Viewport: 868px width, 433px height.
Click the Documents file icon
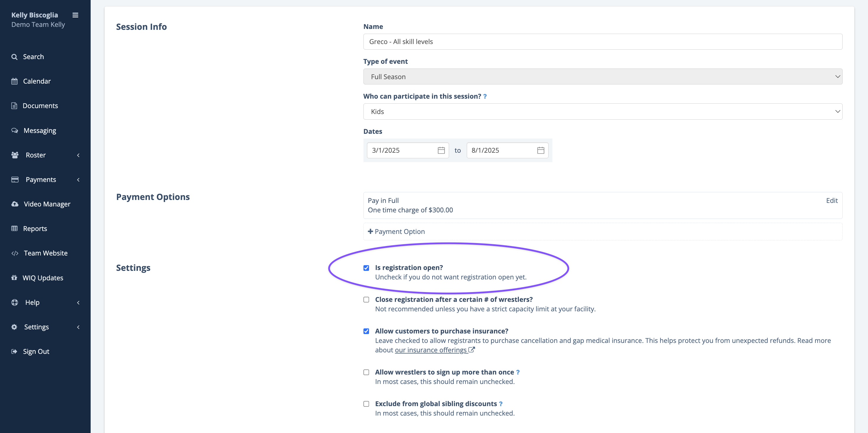coord(14,106)
